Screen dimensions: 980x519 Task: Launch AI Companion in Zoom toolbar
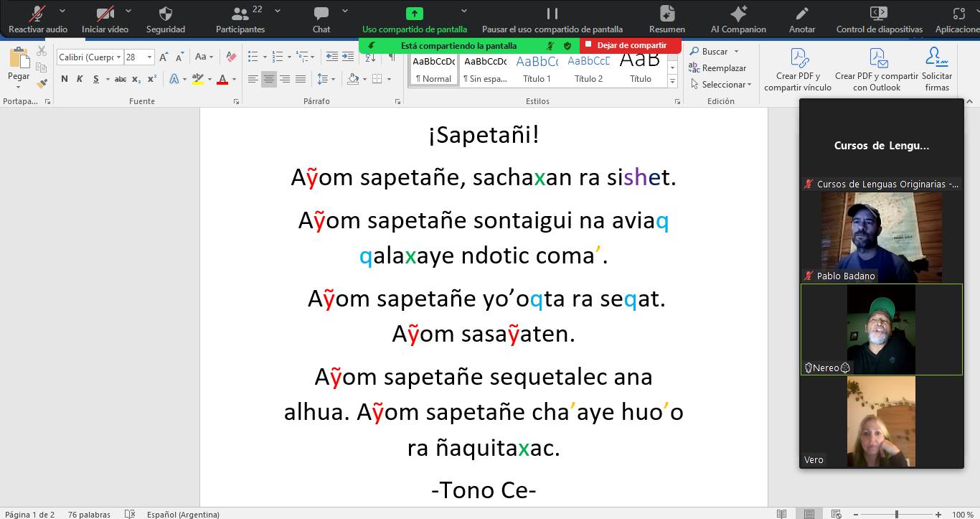(738, 19)
